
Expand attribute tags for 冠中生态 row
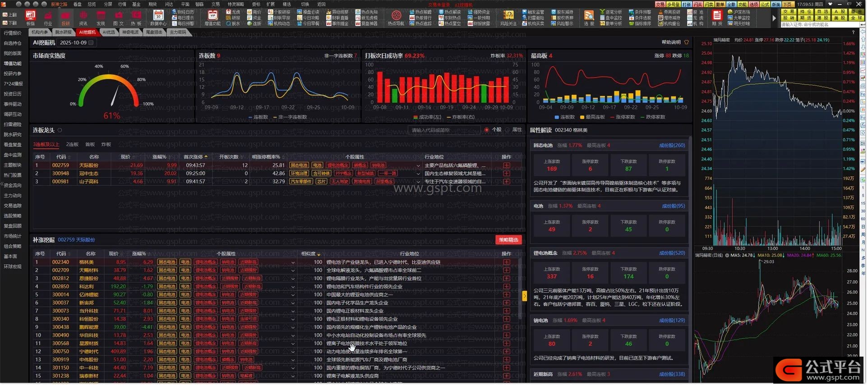[418, 174]
